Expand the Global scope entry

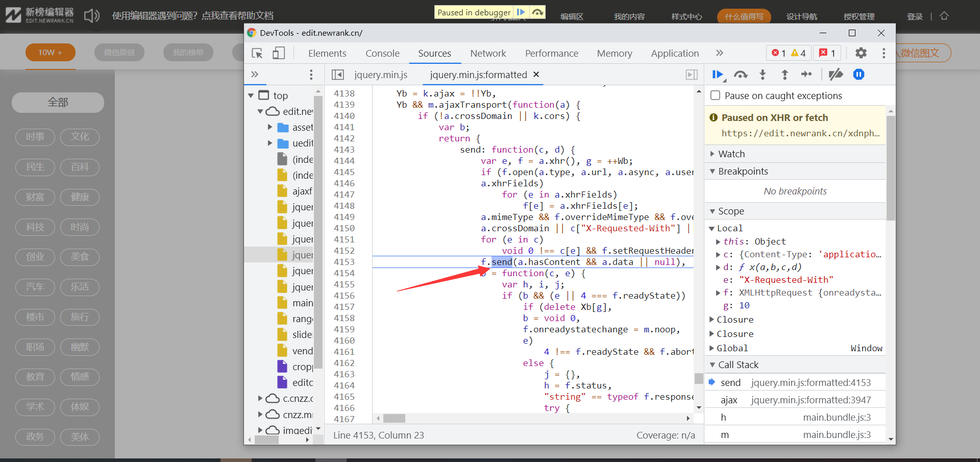(x=712, y=348)
